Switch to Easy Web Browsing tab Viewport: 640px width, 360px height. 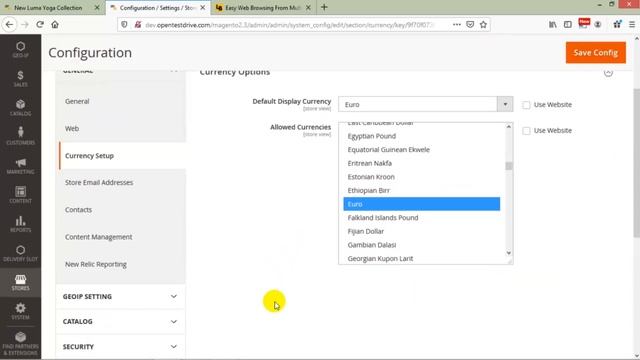point(263,8)
